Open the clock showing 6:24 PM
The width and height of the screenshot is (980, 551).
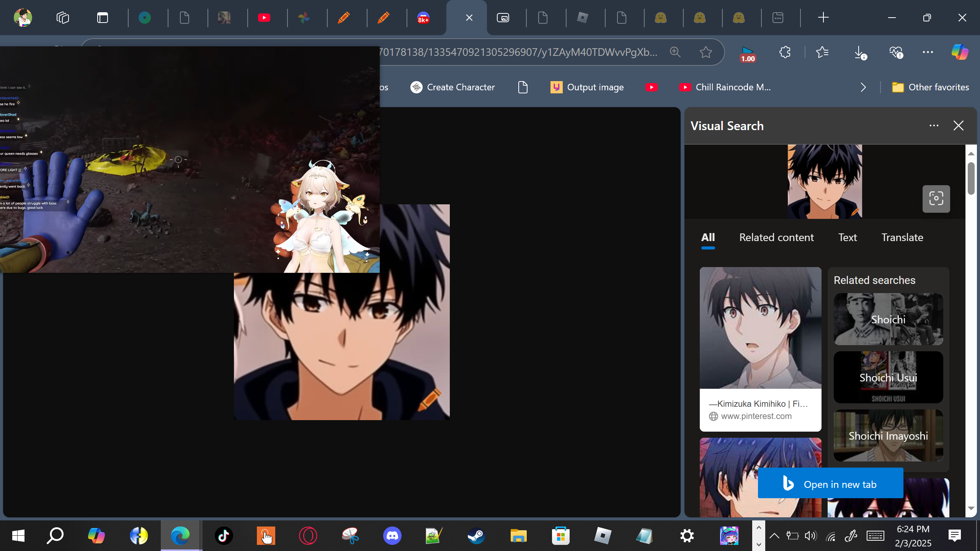pos(913,536)
